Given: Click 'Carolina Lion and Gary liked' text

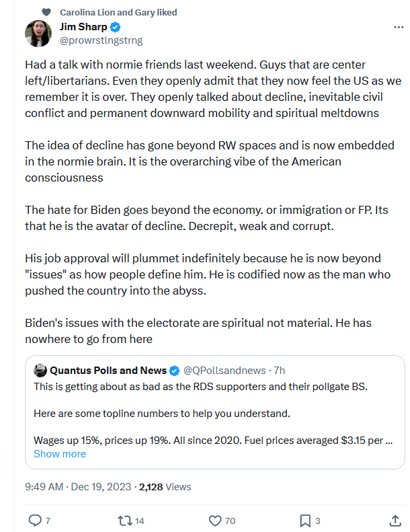Looking at the screenshot, I should click(x=118, y=12).
